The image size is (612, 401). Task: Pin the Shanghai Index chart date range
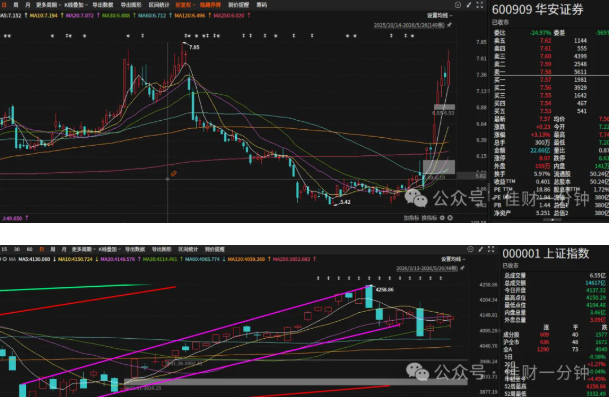click(x=462, y=268)
